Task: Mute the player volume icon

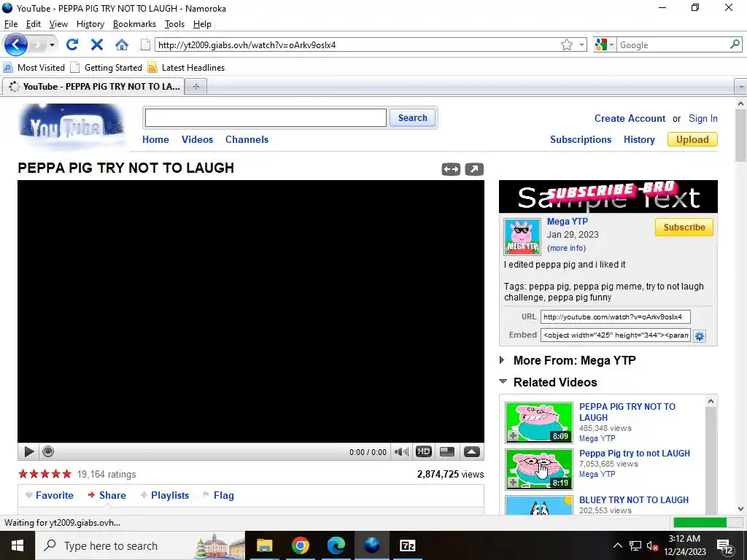Action: [x=401, y=452]
